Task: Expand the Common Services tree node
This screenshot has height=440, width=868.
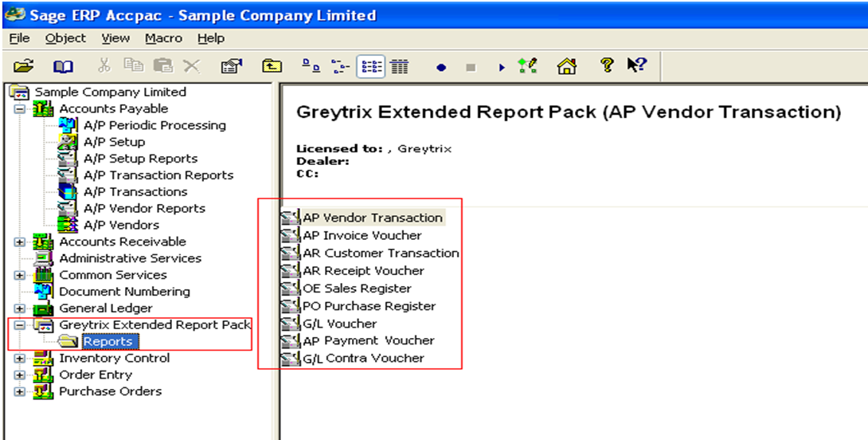Action: pos(20,275)
